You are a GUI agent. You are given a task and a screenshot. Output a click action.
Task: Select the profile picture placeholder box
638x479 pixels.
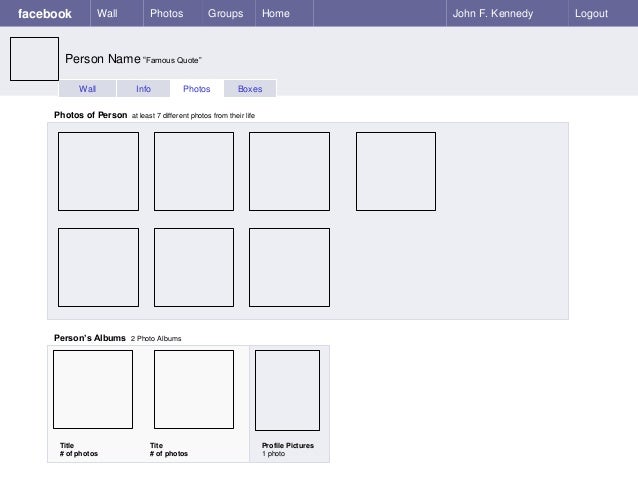click(35, 59)
